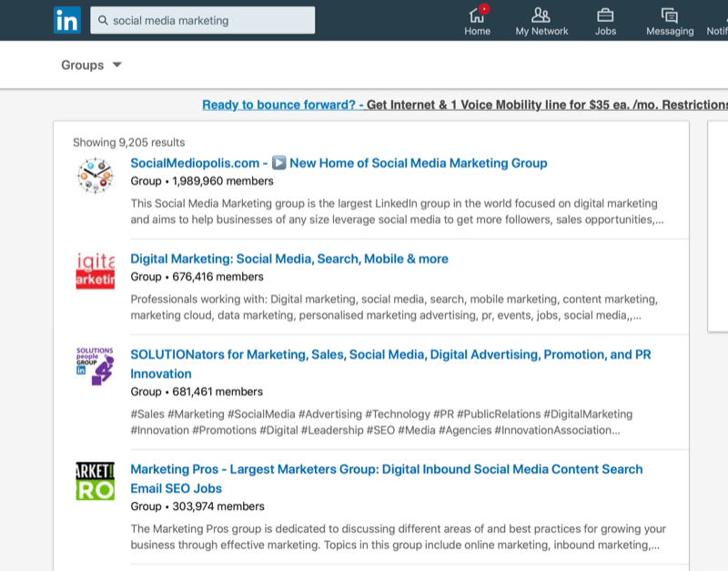The image size is (728, 571).
Task: Open the partially visible Notifications nav item
Action: click(x=717, y=20)
